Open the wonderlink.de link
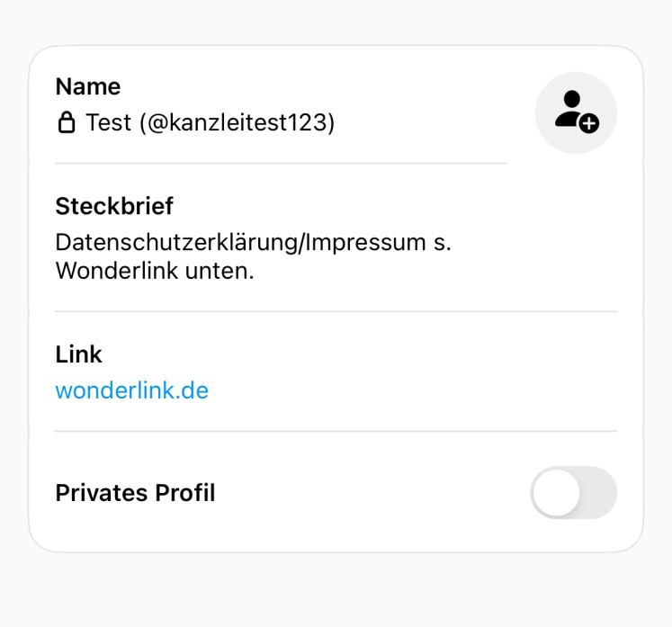672x627 pixels. (x=131, y=391)
